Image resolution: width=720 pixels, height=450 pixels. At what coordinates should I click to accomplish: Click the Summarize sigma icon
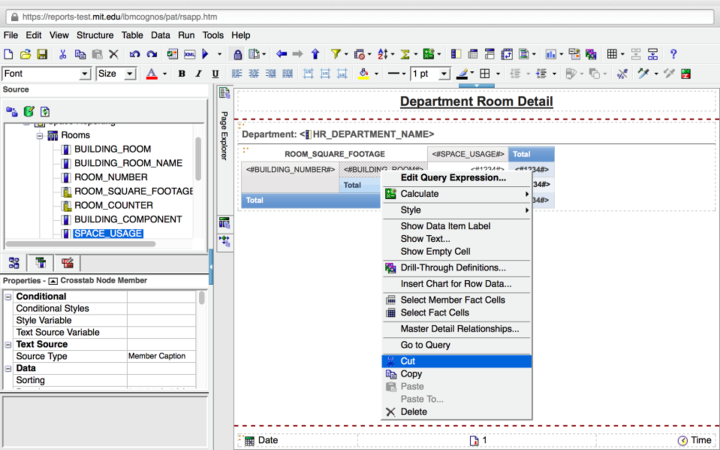(x=406, y=54)
